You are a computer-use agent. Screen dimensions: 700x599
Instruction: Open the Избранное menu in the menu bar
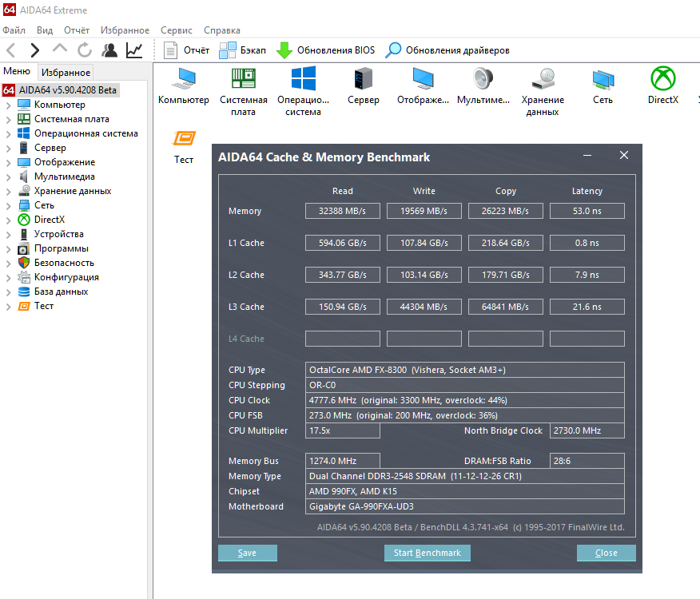point(125,30)
